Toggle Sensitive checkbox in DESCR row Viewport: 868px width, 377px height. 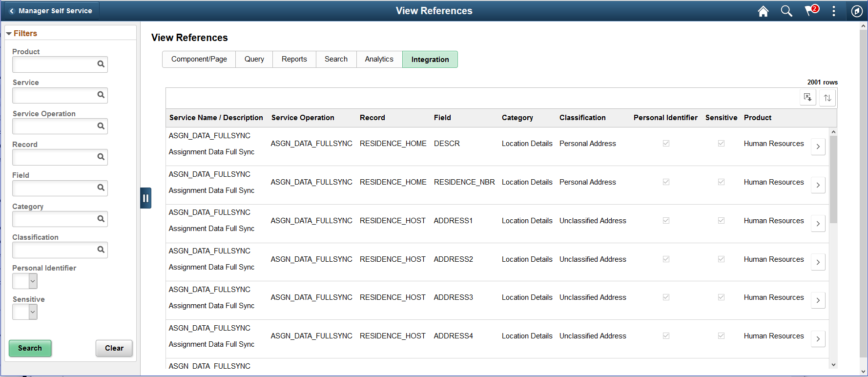click(721, 144)
